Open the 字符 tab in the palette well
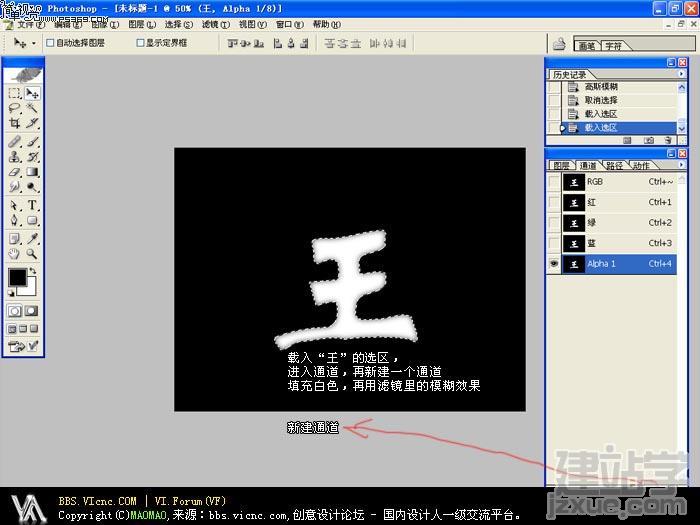700x525 pixels. click(614, 46)
